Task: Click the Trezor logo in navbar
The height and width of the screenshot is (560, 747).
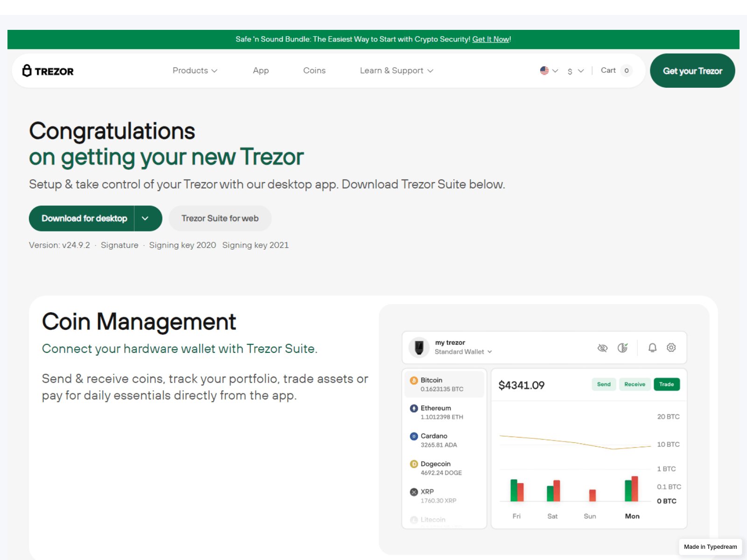Action: pyautogui.click(x=48, y=71)
